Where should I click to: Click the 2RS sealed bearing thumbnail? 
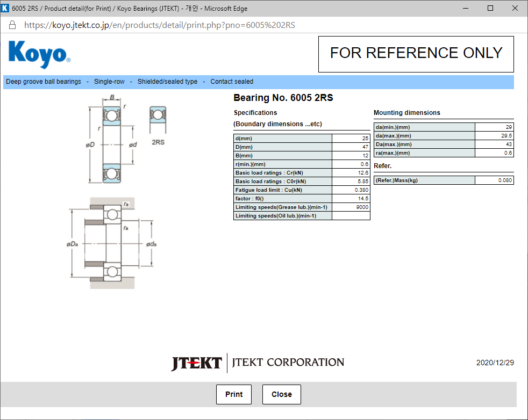coord(158,120)
